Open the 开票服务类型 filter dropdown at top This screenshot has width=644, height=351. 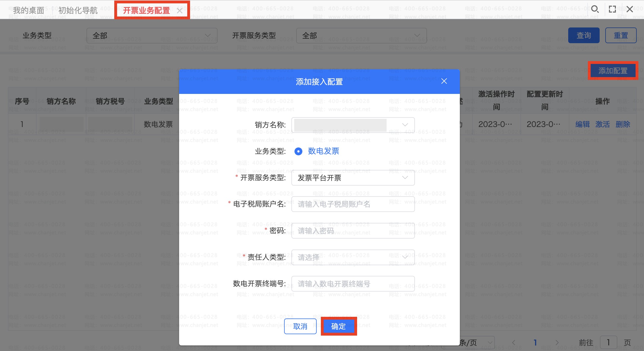click(x=362, y=36)
